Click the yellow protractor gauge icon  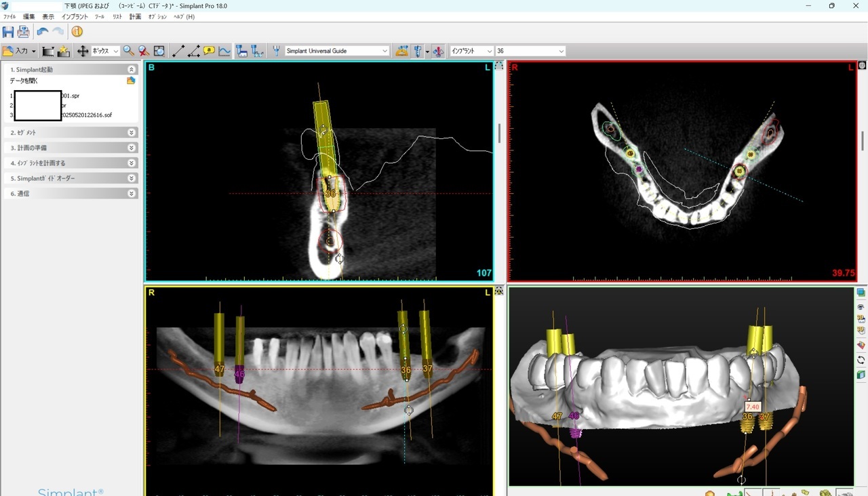pos(402,51)
